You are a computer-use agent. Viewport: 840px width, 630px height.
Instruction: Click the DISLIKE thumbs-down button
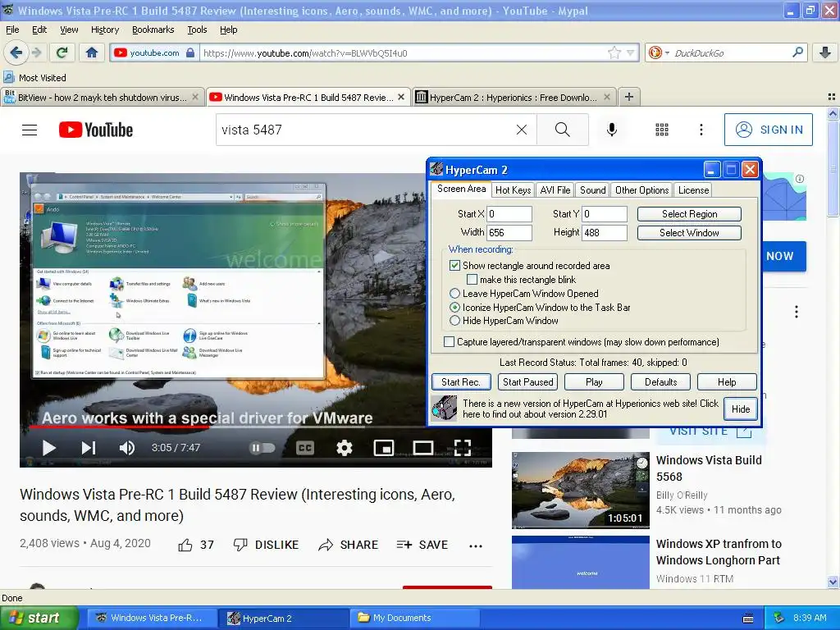267,545
